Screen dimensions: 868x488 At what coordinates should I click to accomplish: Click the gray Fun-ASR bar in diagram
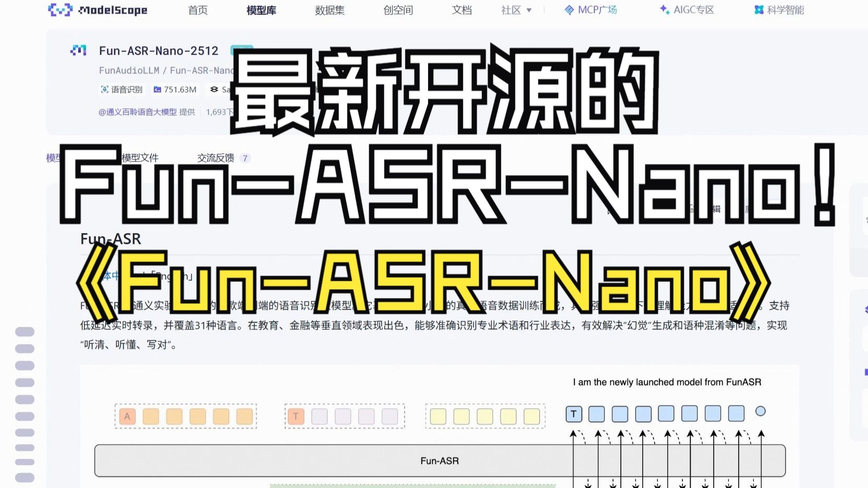(439, 461)
